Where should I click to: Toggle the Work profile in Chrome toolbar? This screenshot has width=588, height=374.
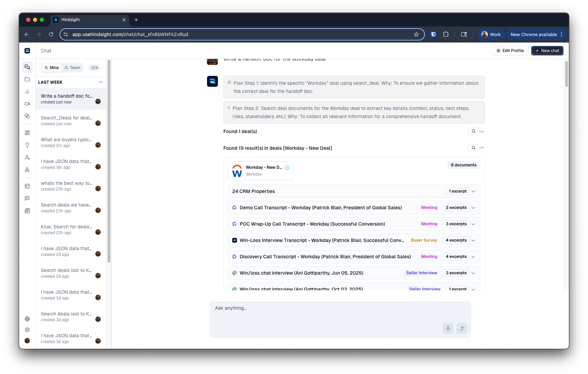[491, 34]
